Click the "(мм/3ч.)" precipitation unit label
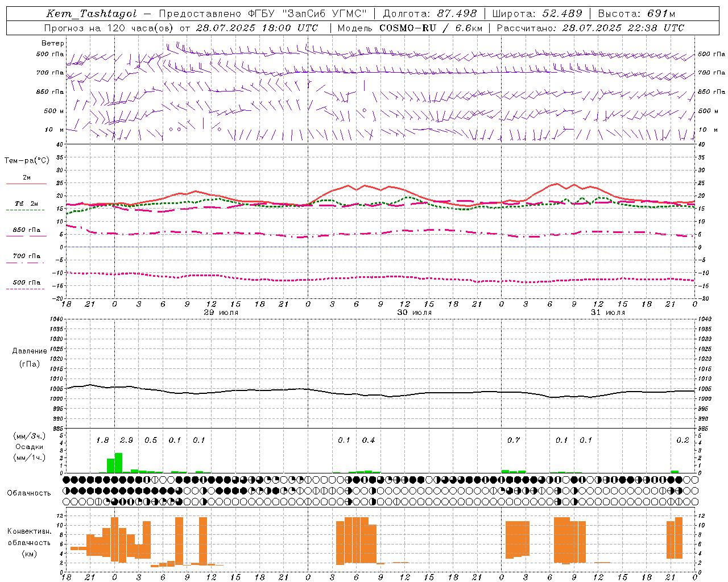The image size is (728, 582). pos(30,436)
